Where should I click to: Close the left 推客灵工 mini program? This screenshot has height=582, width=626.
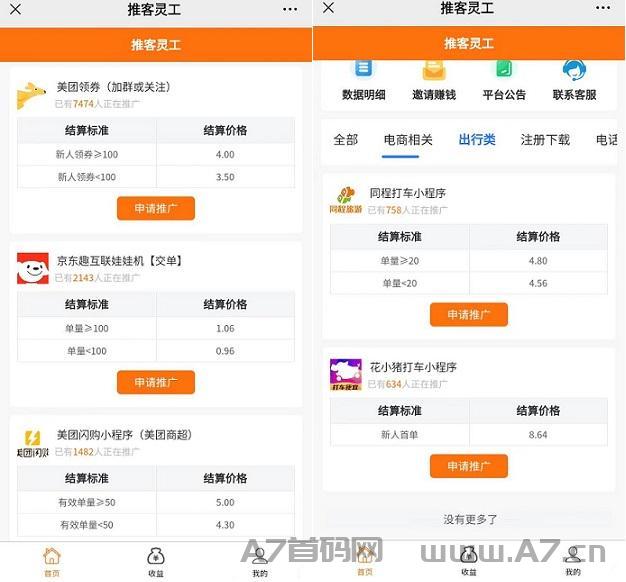tap(15, 9)
